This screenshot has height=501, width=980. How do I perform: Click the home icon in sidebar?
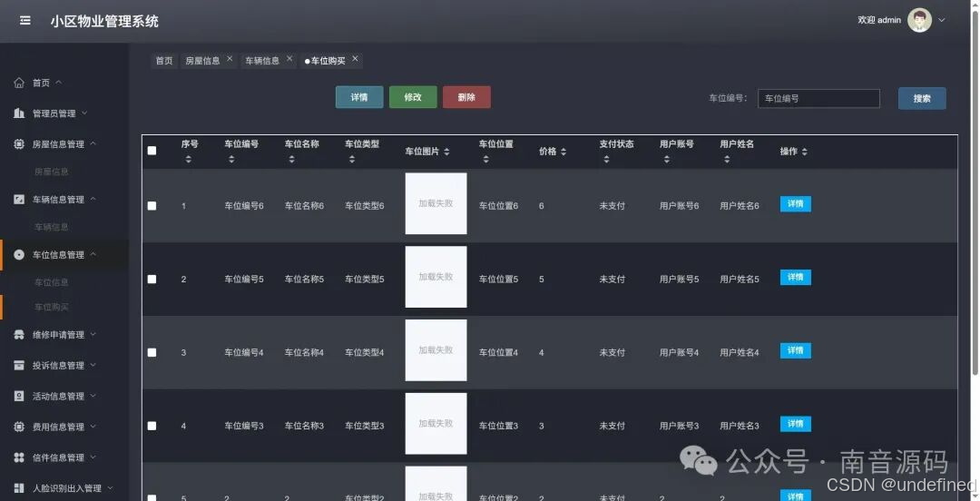pos(19,83)
